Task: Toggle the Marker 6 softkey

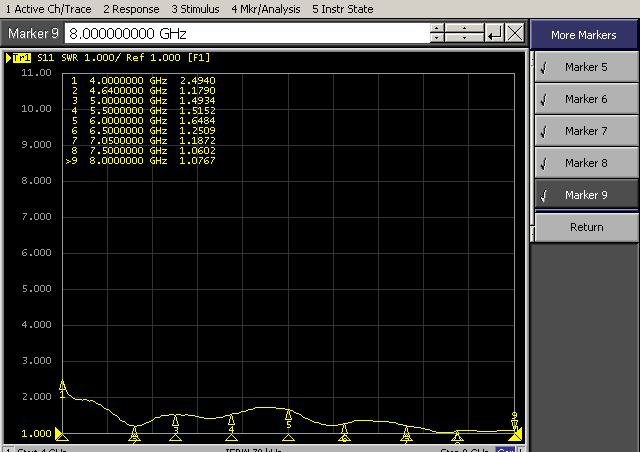Action: tap(586, 99)
